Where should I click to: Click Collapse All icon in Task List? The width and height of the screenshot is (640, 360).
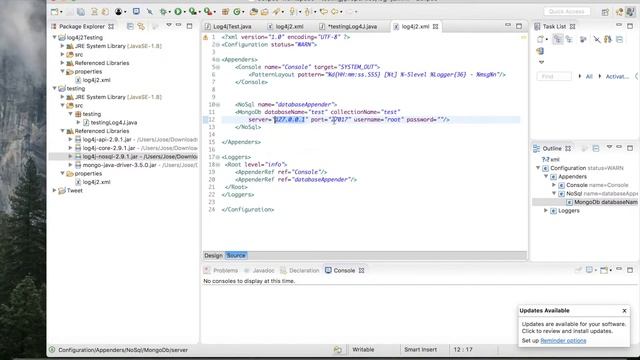click(620, 40)
